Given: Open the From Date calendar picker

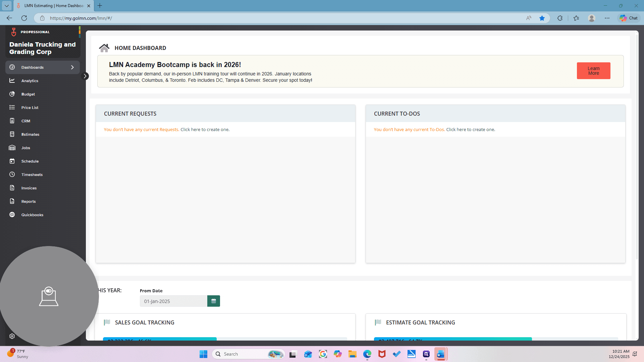Looking at the screenshot, I should pos(214,301).
